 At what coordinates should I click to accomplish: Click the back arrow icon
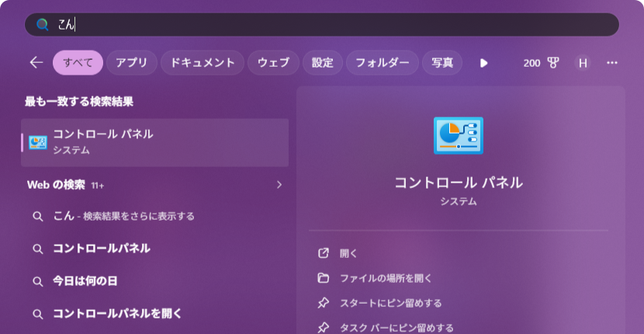tap(36, 63)
